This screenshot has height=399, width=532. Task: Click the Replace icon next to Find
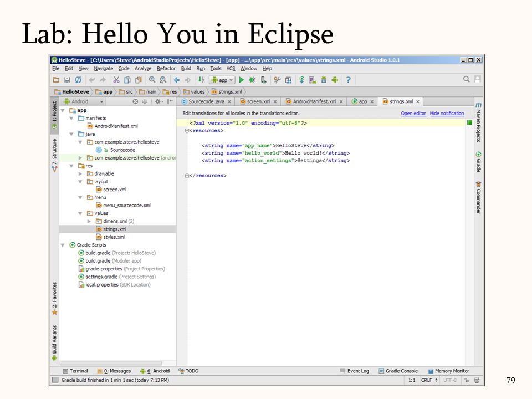pos(163,80)
